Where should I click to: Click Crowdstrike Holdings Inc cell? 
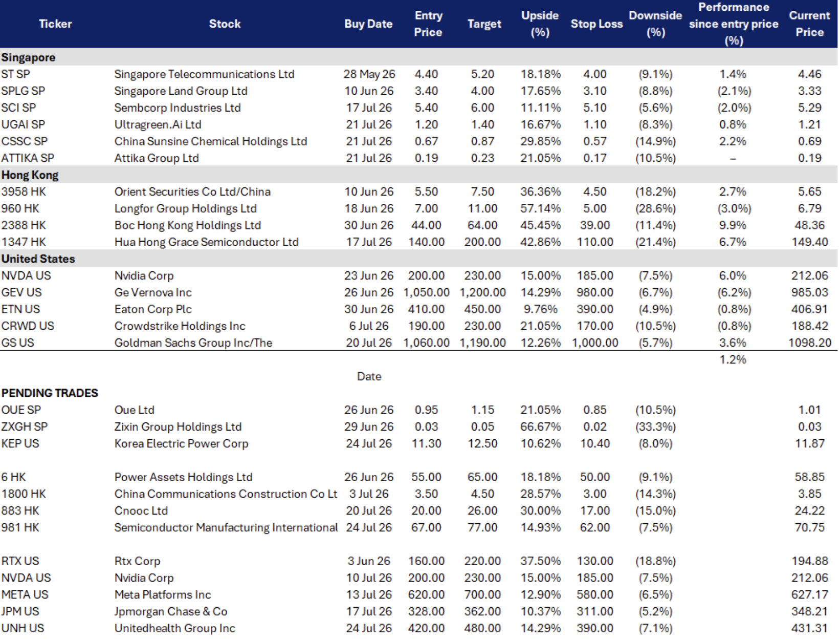point(180,326)
